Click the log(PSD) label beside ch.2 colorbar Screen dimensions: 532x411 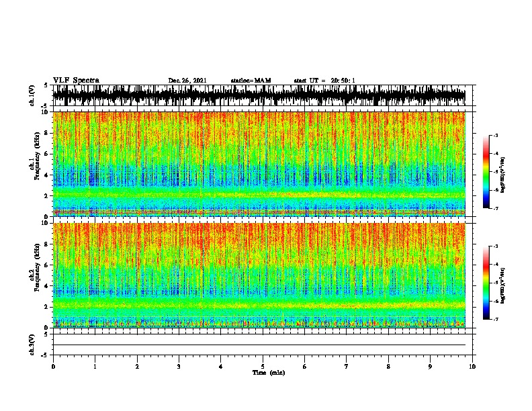pyautogui.click(x=503, y=285)
